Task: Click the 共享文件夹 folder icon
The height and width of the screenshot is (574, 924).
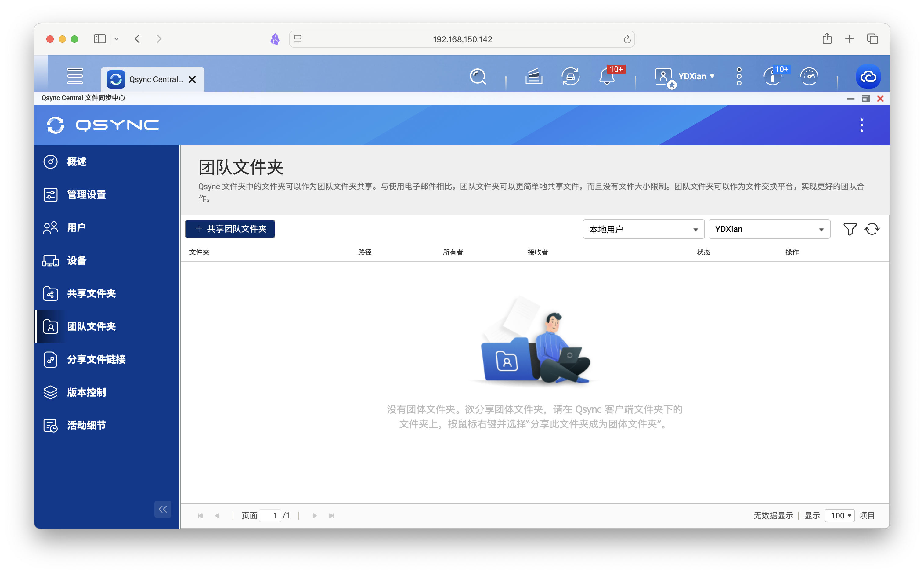Action: click(50, 293)
